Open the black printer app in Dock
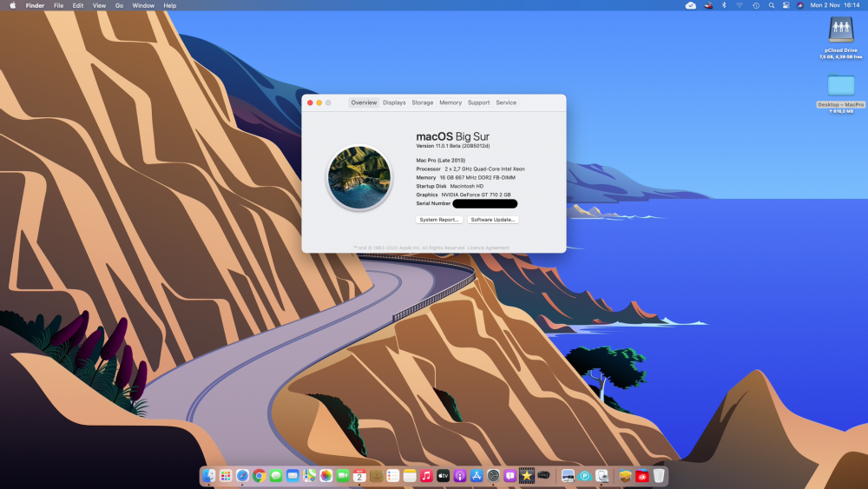The width and height of the screenshot is (868, 489). pyautogui.click(x=543, y=475)
